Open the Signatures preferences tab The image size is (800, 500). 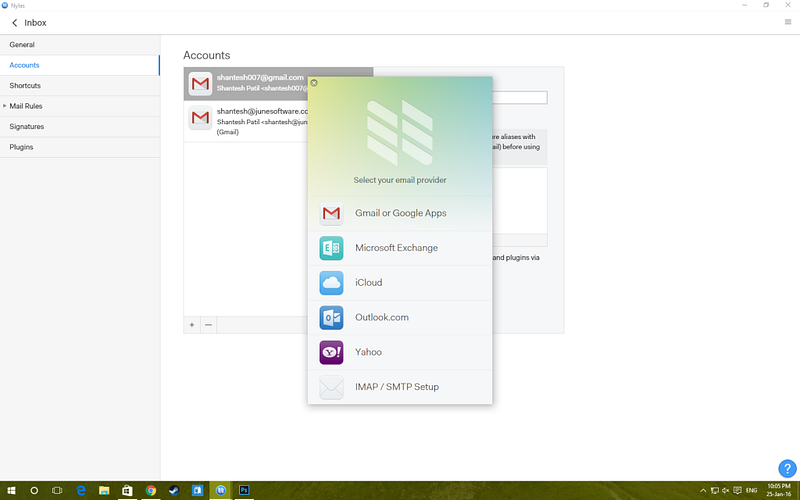[x=80, y=127]
